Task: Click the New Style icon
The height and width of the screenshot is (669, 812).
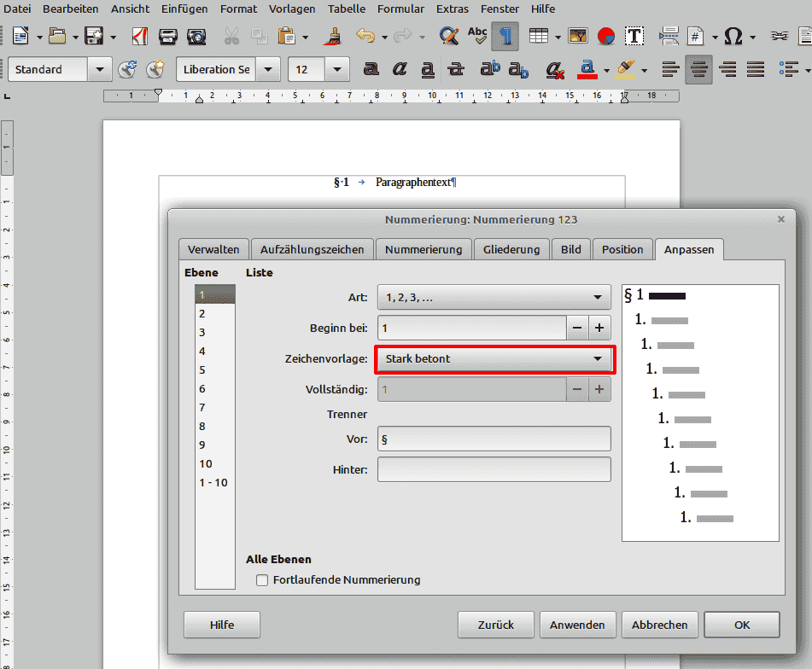Action: [155, 69]
